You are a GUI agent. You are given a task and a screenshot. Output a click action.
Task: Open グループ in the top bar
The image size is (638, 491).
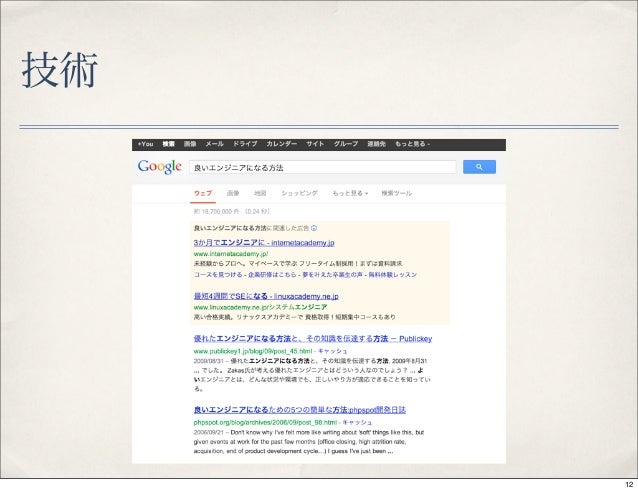coord(346,144)
